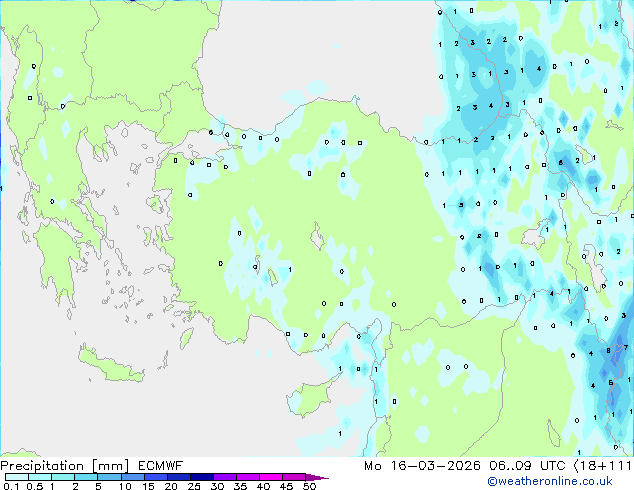Open the weatheronline.co.uk copyright link
634x490 pixels.
(550, 481)
